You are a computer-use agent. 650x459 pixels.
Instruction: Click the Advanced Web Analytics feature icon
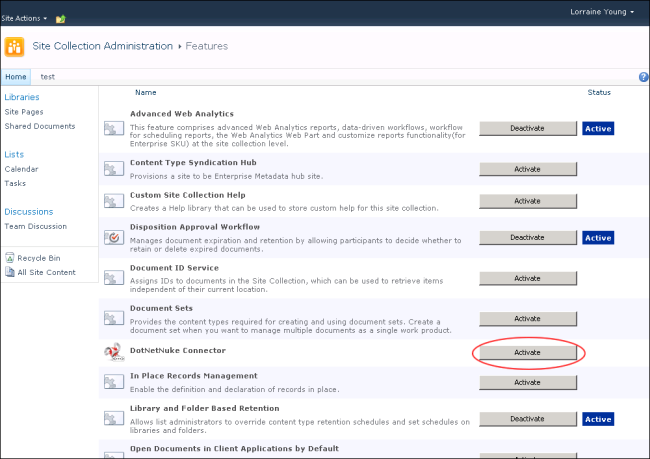click(x=114, y=129)
